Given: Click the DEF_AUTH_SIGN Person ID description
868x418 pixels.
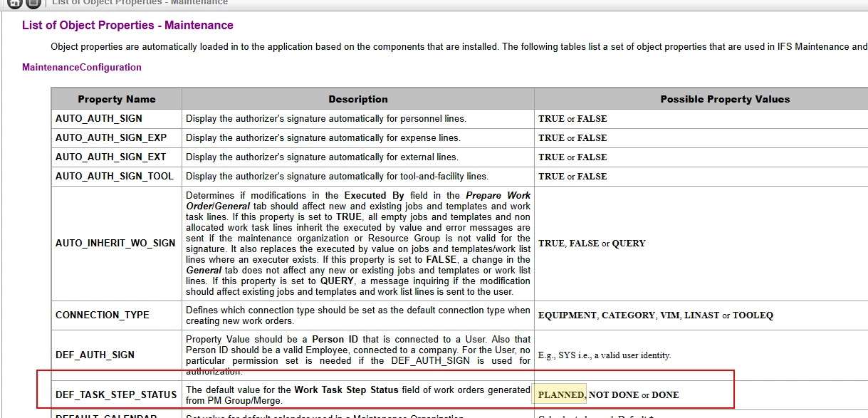Looking at the screenshot, I should pos(358,355).
